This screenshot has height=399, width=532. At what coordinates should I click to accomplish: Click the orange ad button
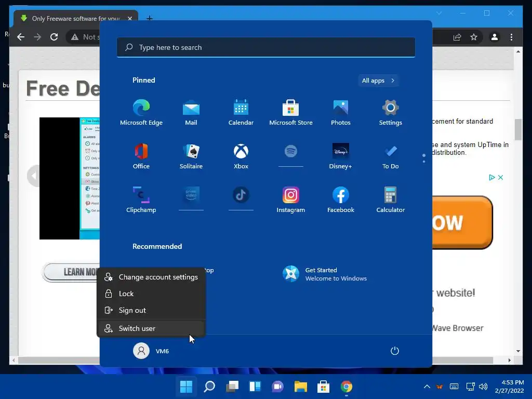click(462, 222)
